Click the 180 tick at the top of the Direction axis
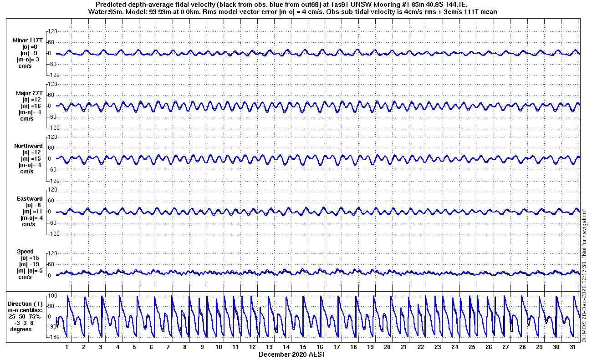The width and height of the screenshot is (592, 364). click(52, 296)
